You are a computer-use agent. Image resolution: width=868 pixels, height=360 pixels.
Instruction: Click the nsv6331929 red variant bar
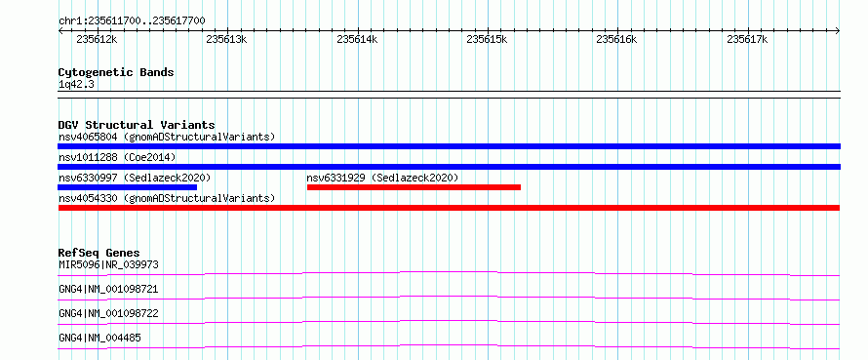click(414, 187)
